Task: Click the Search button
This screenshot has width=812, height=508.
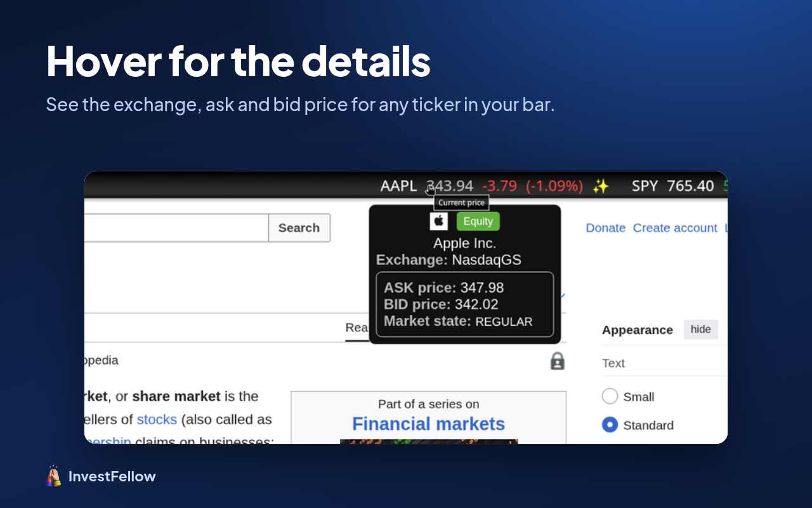Action: click(x=299, y=228)
